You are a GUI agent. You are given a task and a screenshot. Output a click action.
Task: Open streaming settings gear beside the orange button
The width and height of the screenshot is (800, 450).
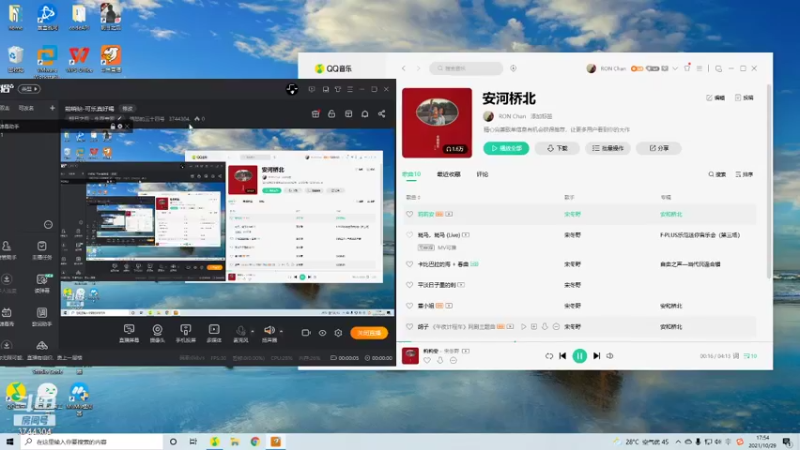338,333
